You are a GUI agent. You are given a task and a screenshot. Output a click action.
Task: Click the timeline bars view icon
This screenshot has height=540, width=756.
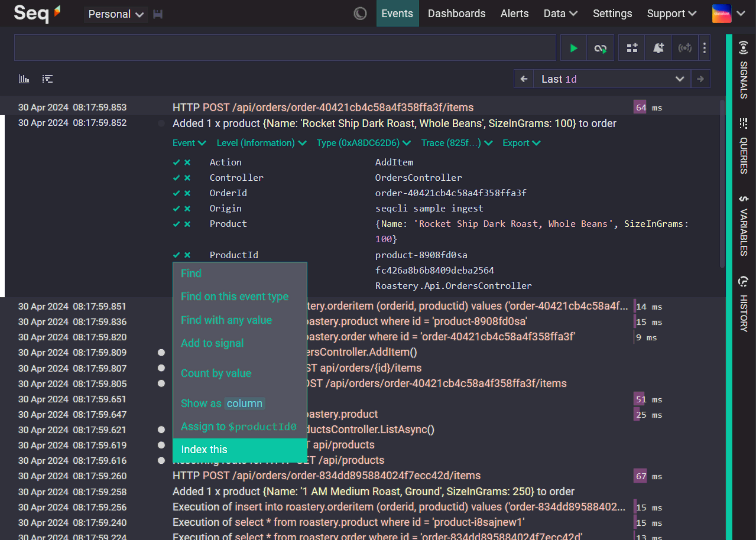pyautogui.click(x=48, y=79)
